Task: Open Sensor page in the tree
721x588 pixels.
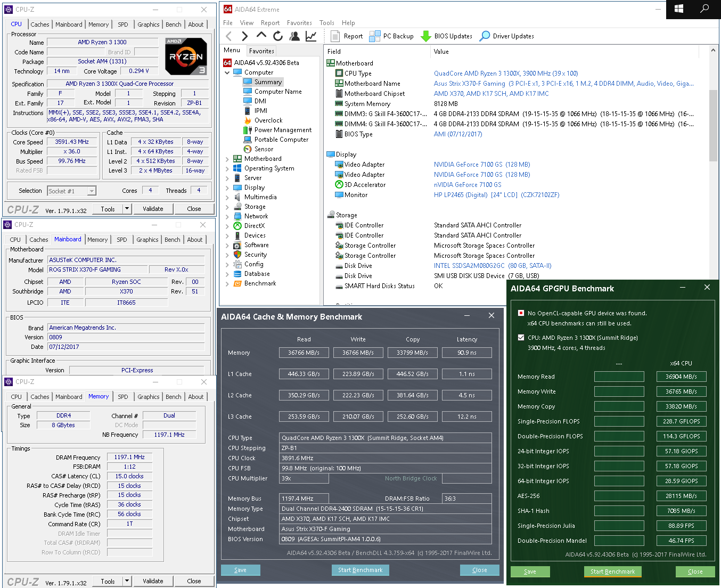Action: pyautogui.click(x=258, y=149)
